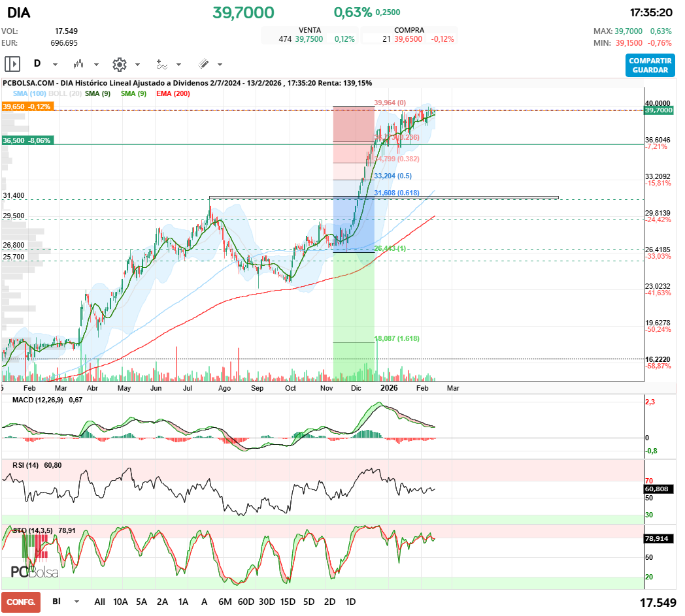This screenshot has height=616, width=685.
Task: Toggle the side panel icon
Action: [12, 64]
